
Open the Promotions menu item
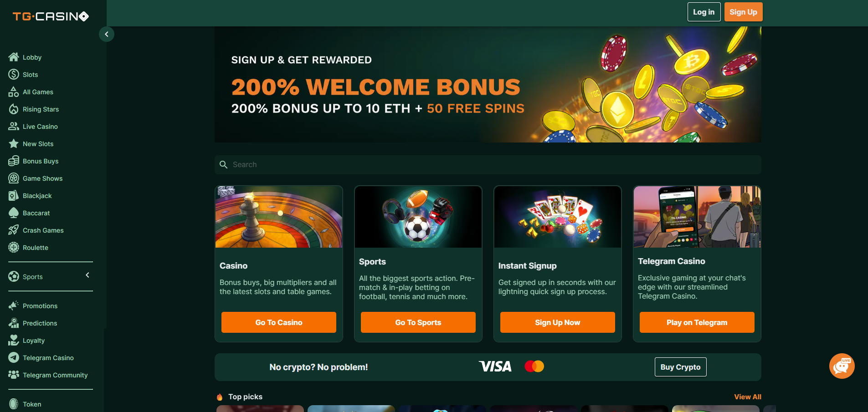pyautogui.click(x=40, y=306)
